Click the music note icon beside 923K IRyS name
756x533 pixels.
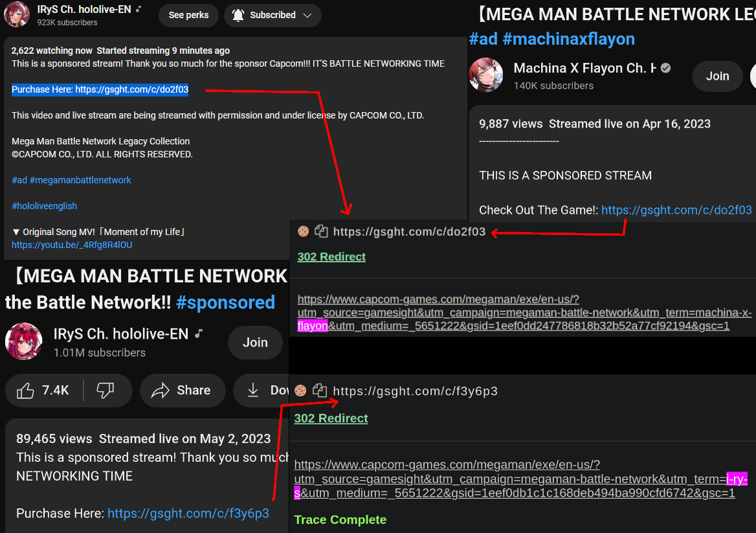[139, 8]
